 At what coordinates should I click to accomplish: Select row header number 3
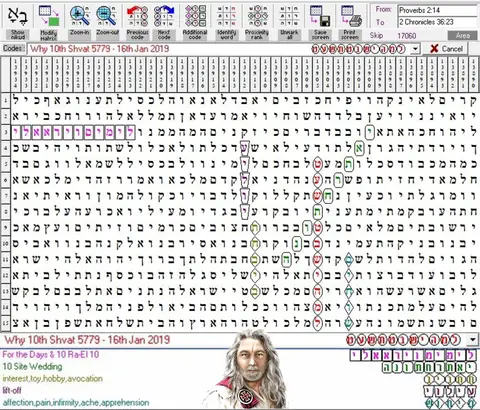click(5, 132)
